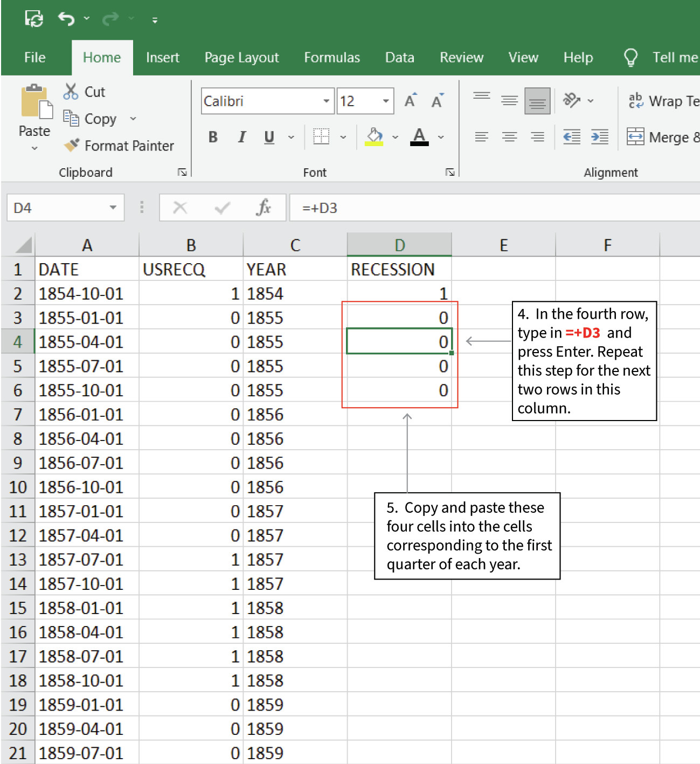Open the Fill Color dropdown arrow
Viewport: 700px width, 764px height.
[x=396, y=137]
